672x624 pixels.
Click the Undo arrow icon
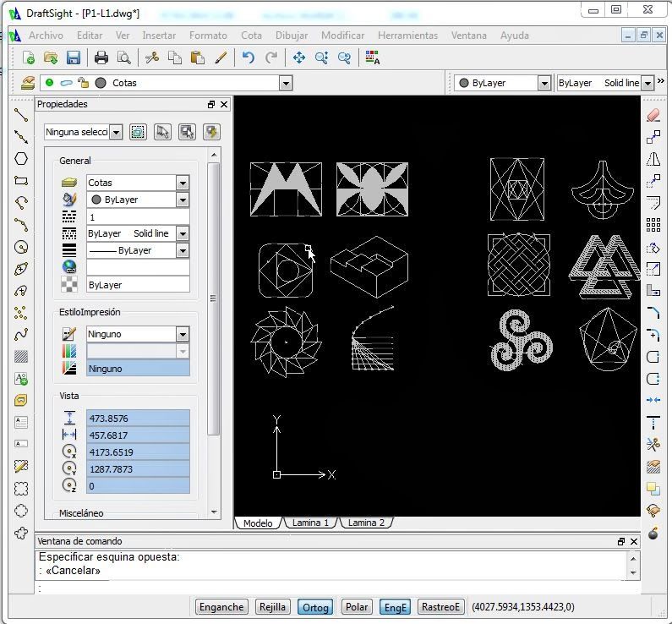tap(248, 57)
